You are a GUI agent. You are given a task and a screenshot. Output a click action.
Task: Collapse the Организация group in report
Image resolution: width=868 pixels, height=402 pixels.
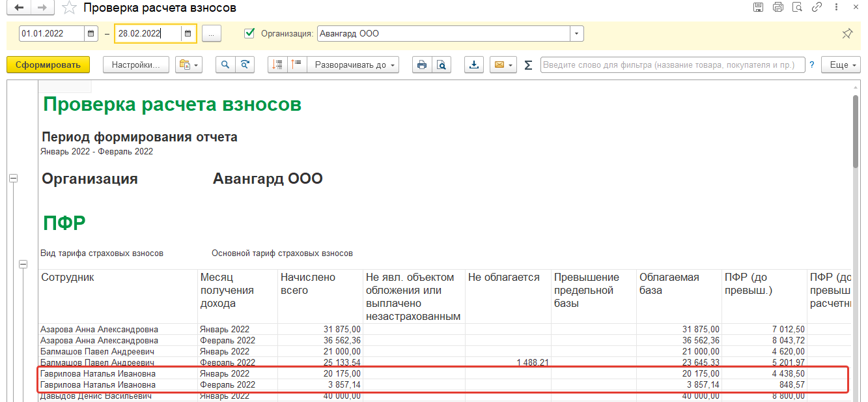click(13, 179)
